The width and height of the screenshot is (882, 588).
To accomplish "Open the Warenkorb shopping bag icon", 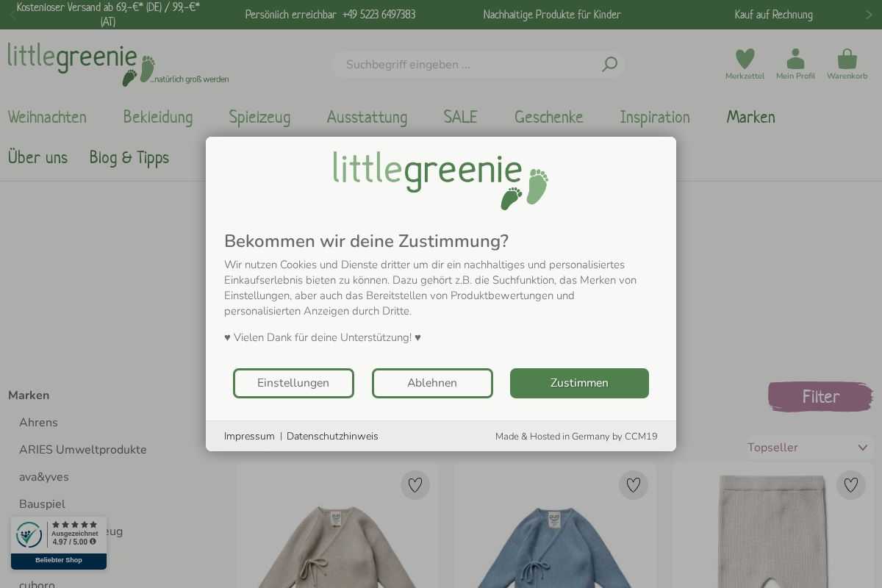I will click(847, 59).
